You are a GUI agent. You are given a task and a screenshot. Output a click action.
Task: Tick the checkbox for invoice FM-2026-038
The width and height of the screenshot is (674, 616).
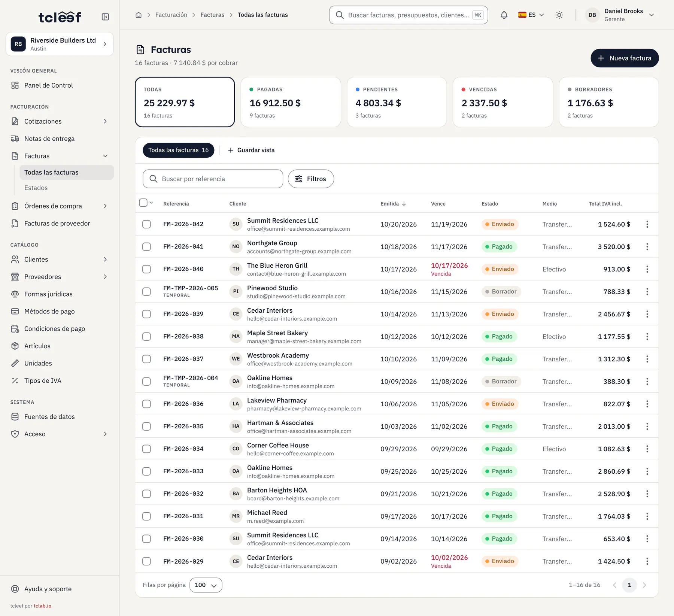[146, 337]
